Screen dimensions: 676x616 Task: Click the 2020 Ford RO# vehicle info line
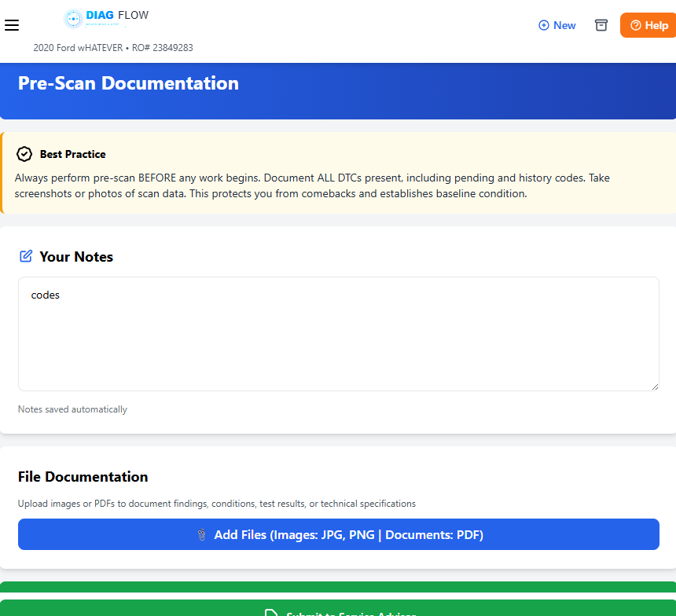click(113, 48)
